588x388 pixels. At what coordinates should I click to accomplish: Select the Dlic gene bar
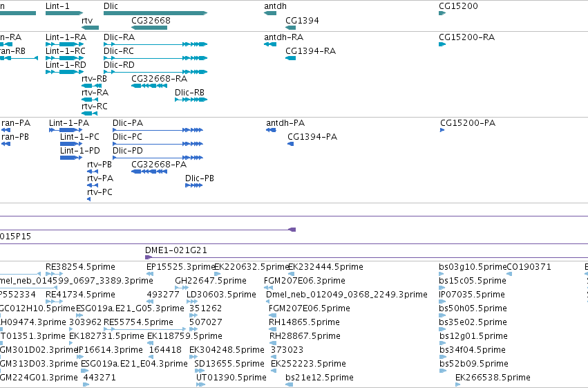coord(155,13)
